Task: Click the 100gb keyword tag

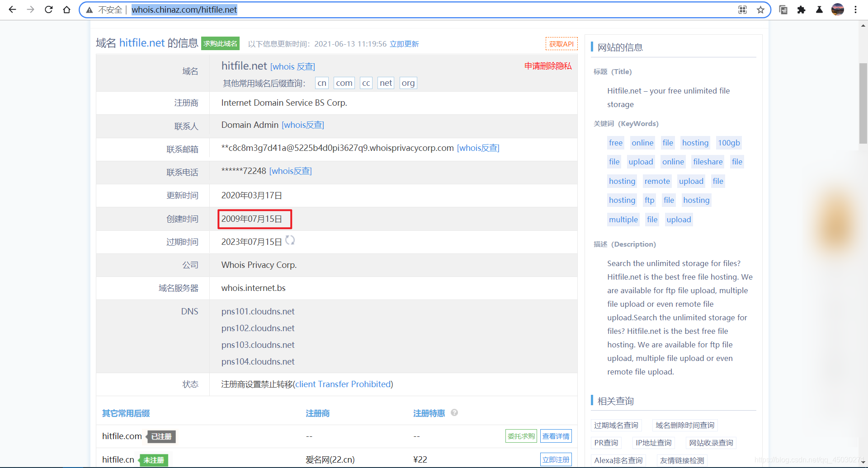Action: pyautogui.click(x=729, y=143)
